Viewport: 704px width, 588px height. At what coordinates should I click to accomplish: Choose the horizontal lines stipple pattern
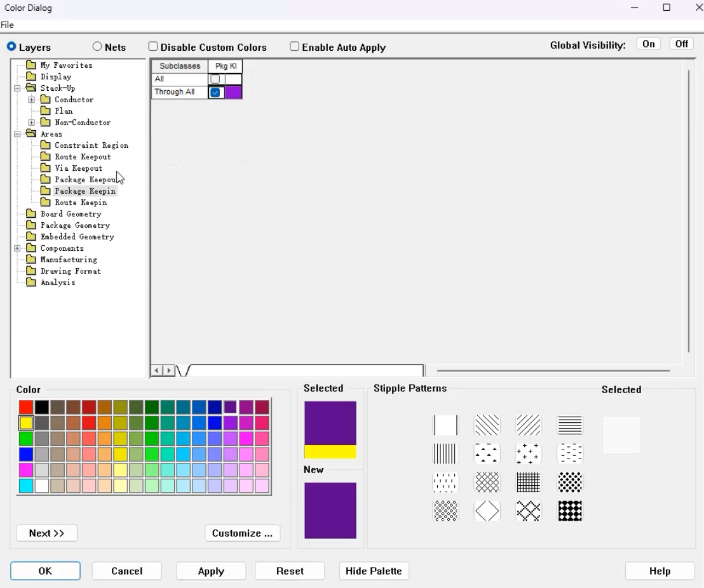(x=570, y=425)
